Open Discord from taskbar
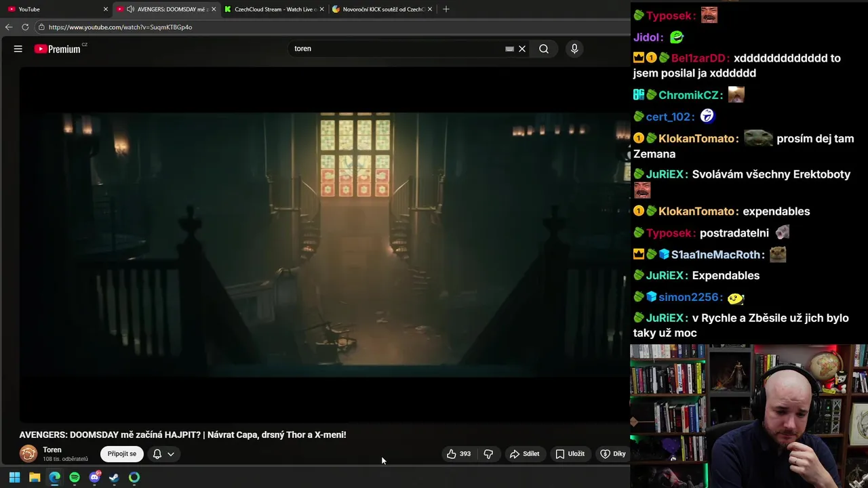 point(94,477)
